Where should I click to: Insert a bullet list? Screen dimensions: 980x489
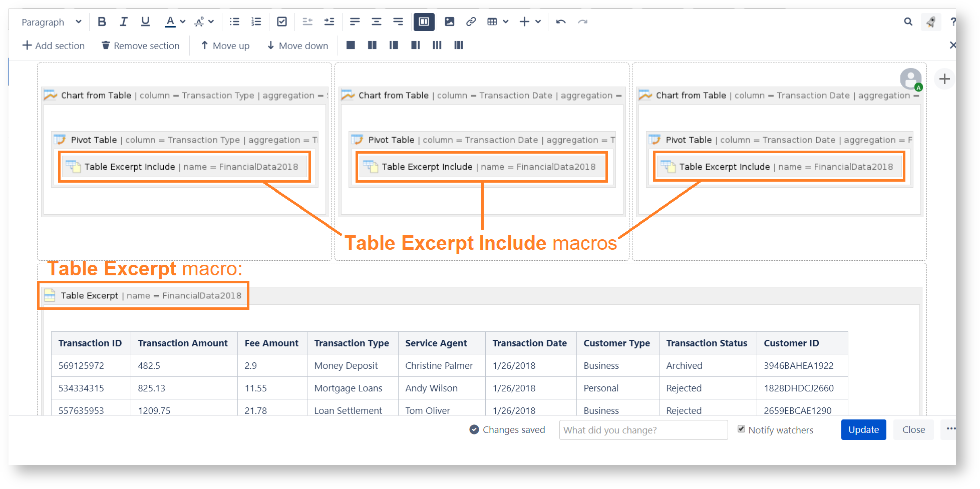pos(234,22)
